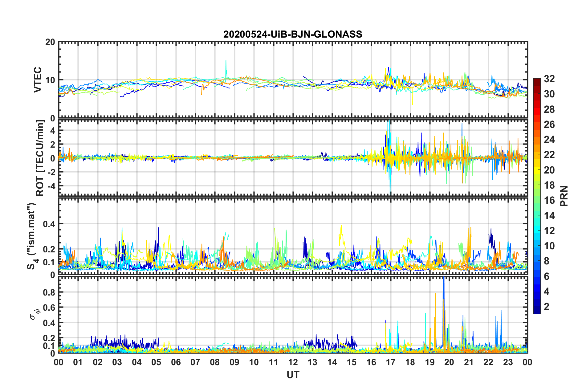Click x-axis tick label 05
Image resolution: width=586 pixels, height=392 pixels.
click(x=156, y=362)
